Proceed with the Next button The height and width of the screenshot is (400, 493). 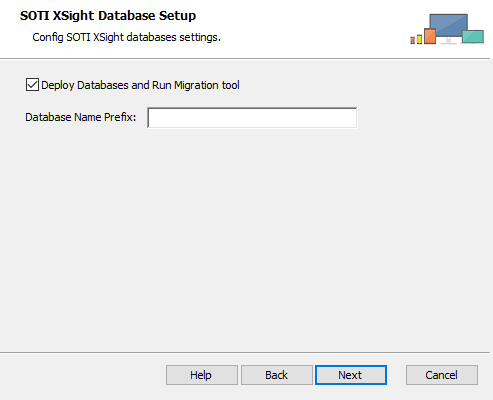point(351,375)
